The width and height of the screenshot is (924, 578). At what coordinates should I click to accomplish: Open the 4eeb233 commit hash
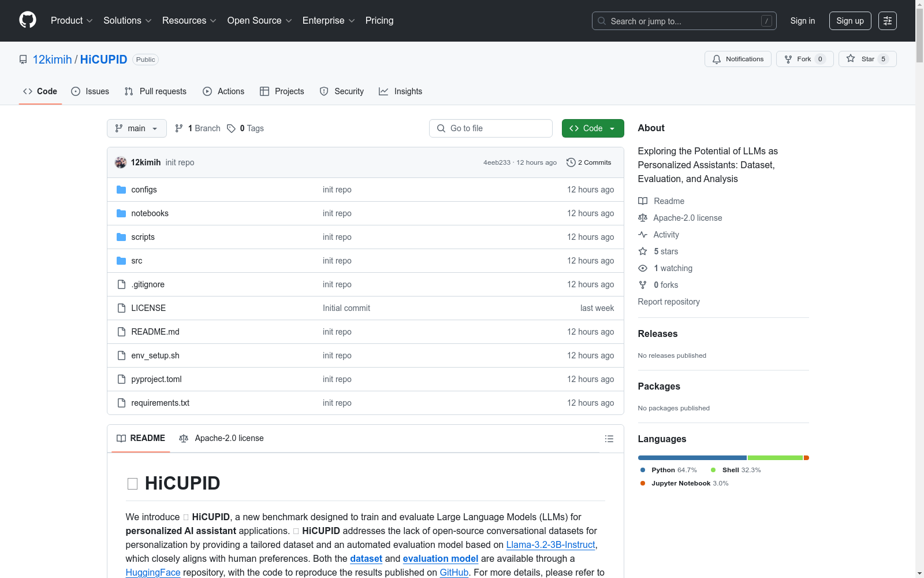[497, 162]
